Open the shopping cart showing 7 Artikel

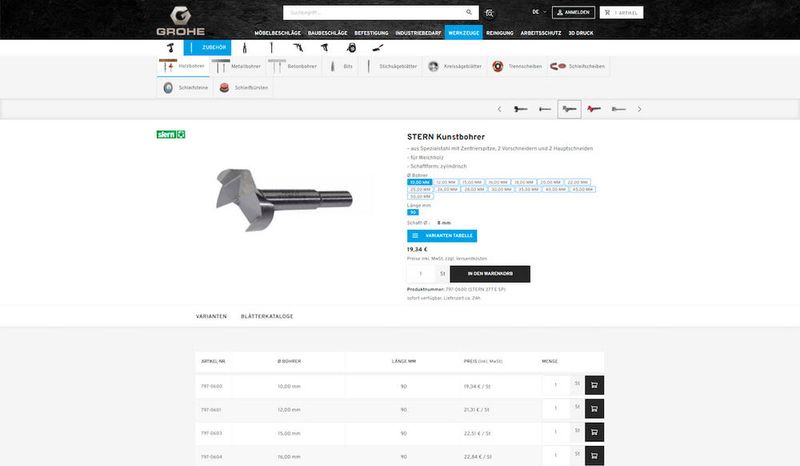point(622,13)
